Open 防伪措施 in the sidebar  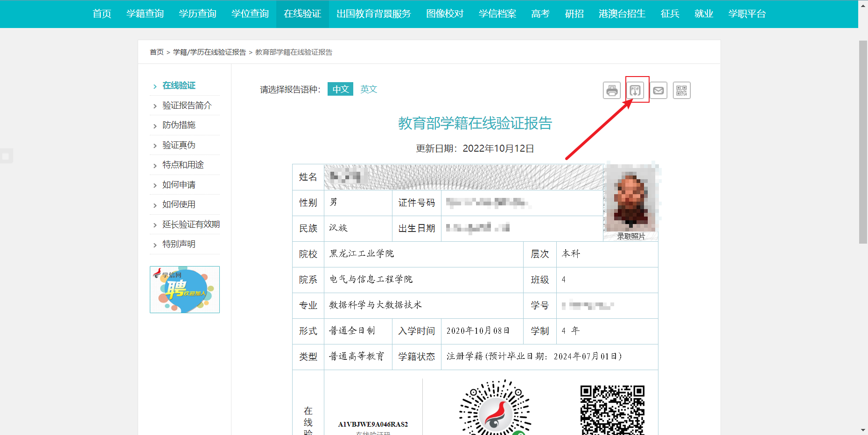click(179, 125)
